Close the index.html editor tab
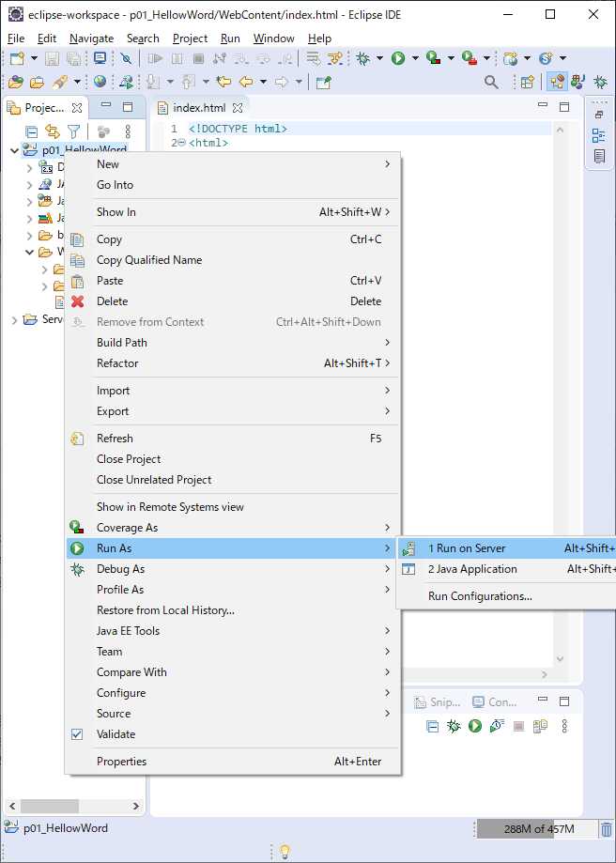This screenshot has width=616, height=863. click(238, 108)
